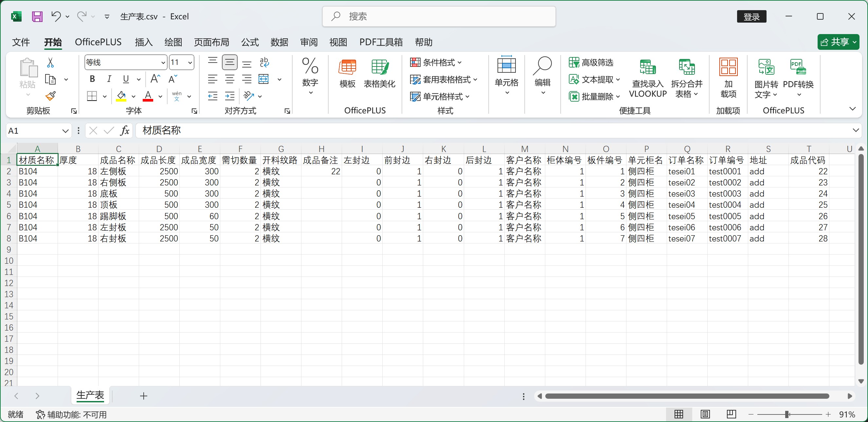Image resolution: width=868 pixels, height=422 pixels.
Task: Switch to Page Layout view in status bar
Action: click(x=705, y=414)
